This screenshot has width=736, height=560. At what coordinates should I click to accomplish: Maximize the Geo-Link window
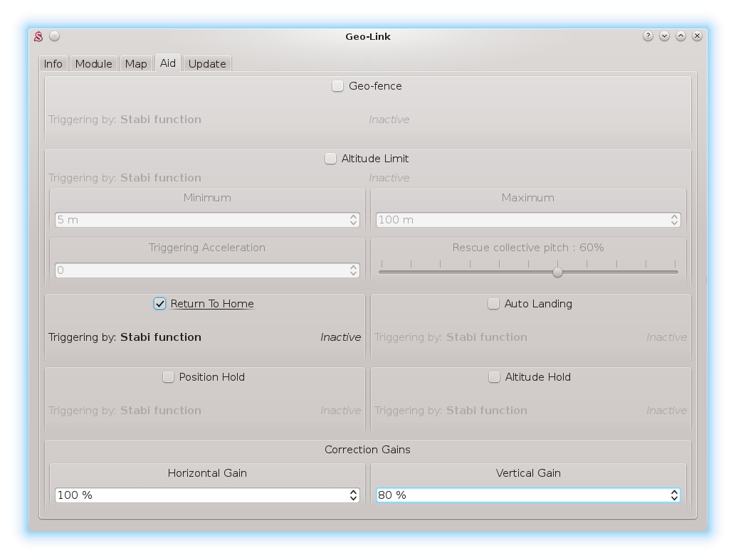(680, 36)
